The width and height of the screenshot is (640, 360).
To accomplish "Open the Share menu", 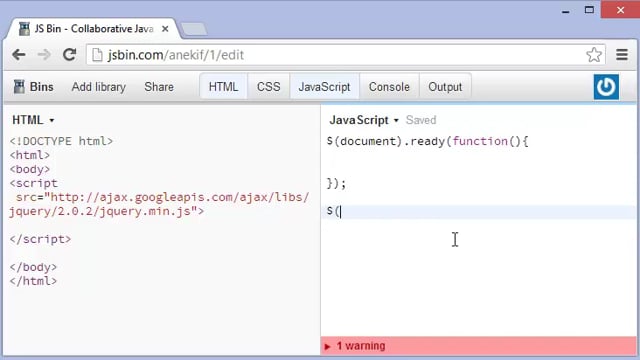I will click(x=159, y=87).
